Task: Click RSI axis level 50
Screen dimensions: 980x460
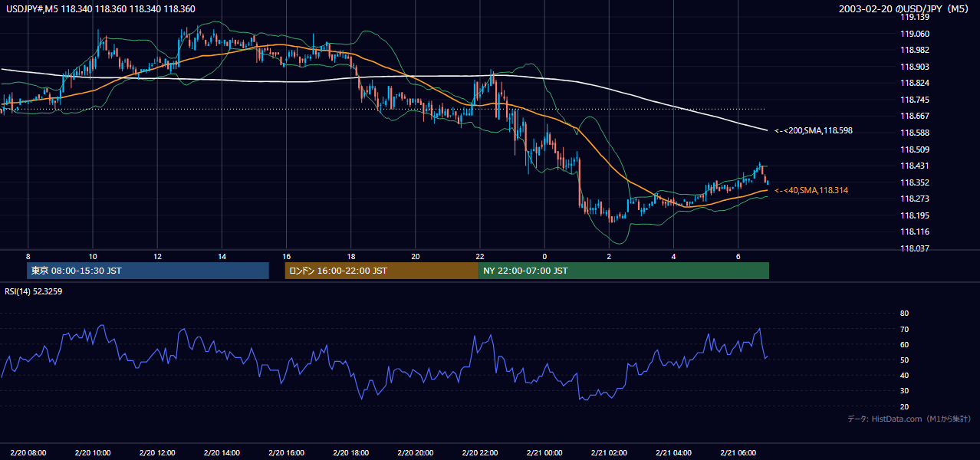Action: pyautogui.click(x=904, y=360)
